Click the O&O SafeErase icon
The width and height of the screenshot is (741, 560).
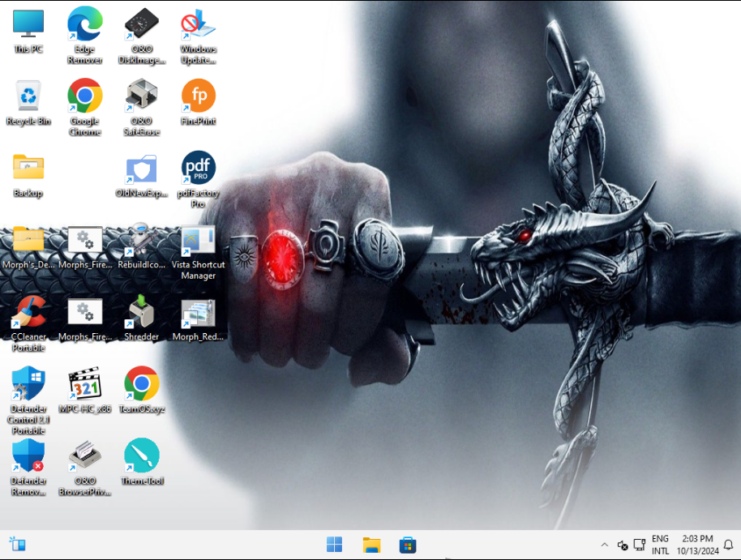coord(142,108)
